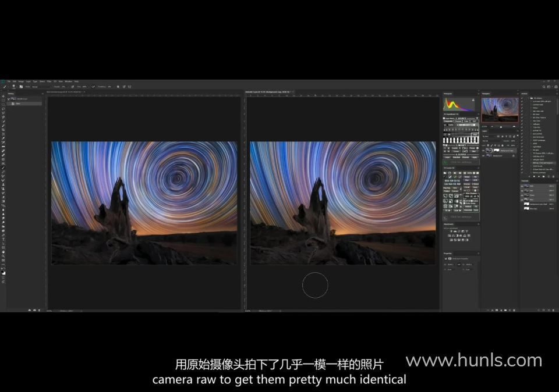Open the Window menu

[x=69, y=81]
